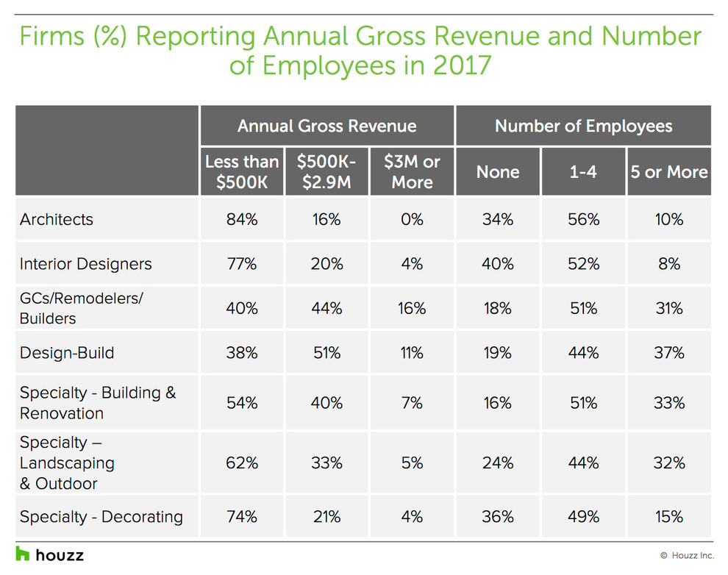728x575 pixels.
Task: Click the 5 or More column header
Action: point(668,172)
